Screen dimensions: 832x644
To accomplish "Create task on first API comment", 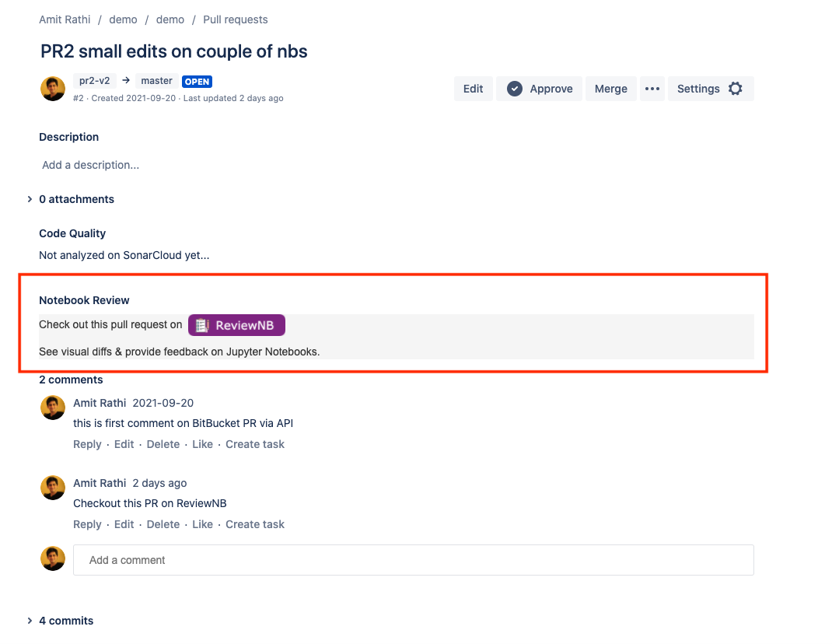I will click(x=255, y=444).
